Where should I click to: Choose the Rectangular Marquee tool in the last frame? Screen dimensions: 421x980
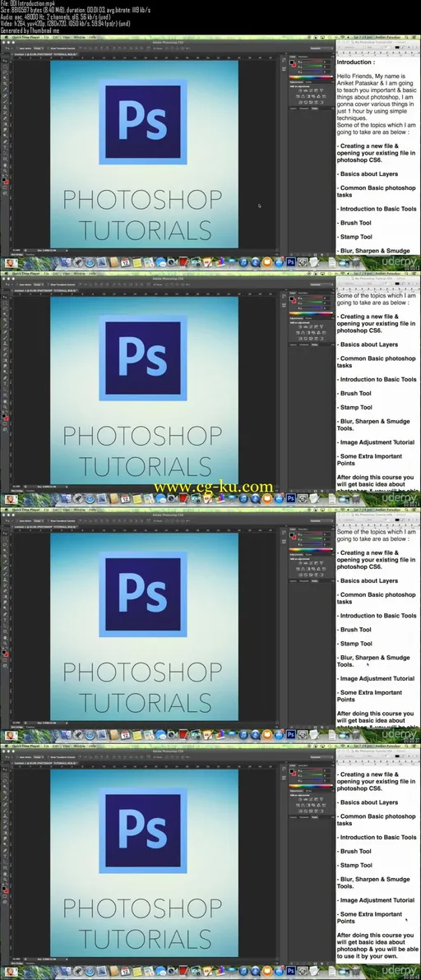5,775
